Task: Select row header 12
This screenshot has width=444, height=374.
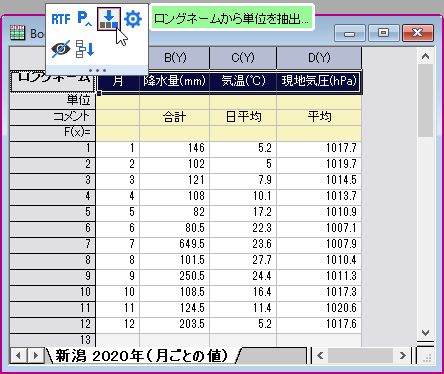Action: pos(53,325)
